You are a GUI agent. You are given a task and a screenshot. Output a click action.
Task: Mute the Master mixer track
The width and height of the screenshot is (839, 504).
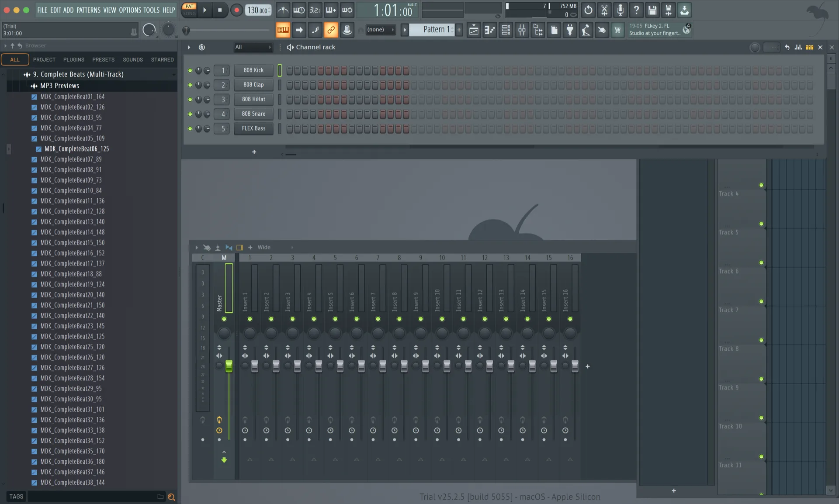coord(224,319)
